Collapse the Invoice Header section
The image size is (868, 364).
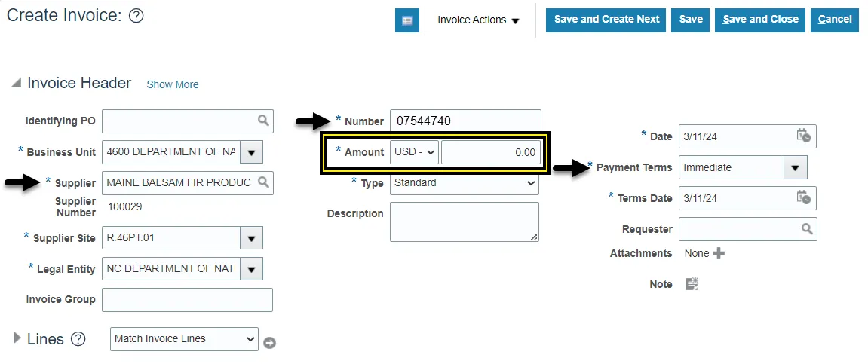coord(16,84)
